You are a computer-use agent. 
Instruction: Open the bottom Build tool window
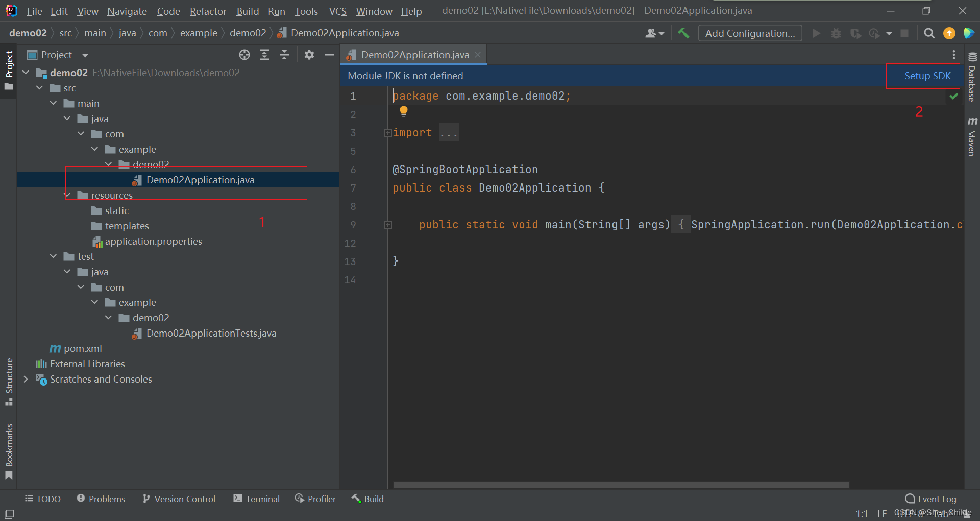(367, 499)
